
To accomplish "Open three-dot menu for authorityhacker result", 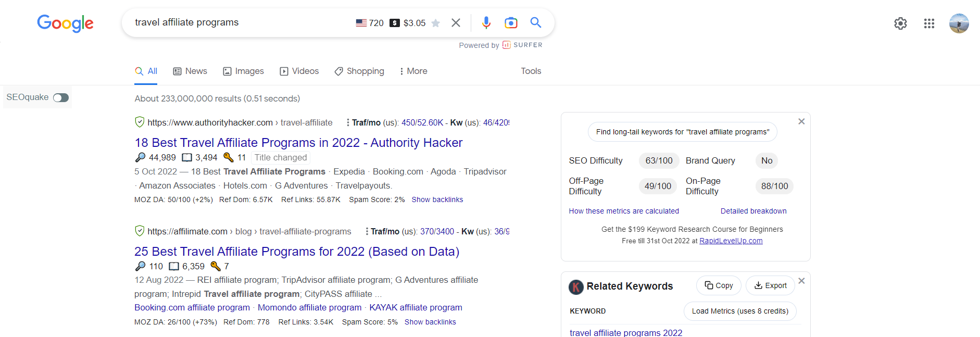I will pyautogui.click(x=348, y=122).
